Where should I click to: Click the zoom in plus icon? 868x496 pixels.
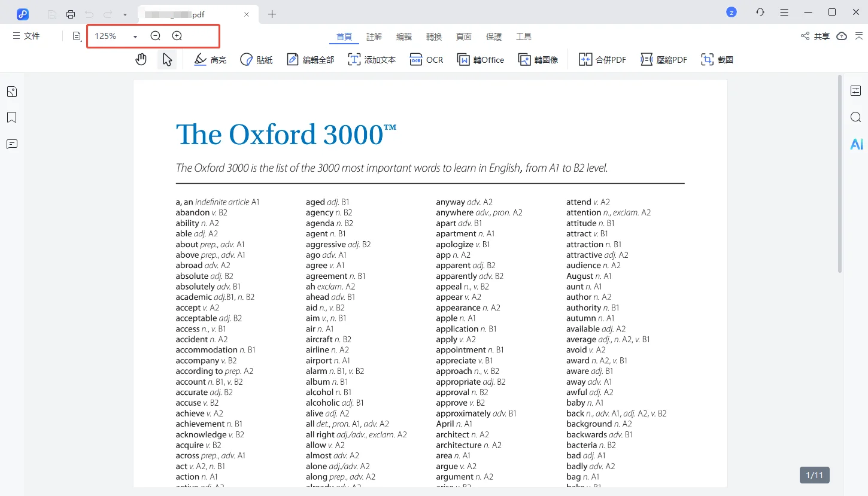point(177,36)
